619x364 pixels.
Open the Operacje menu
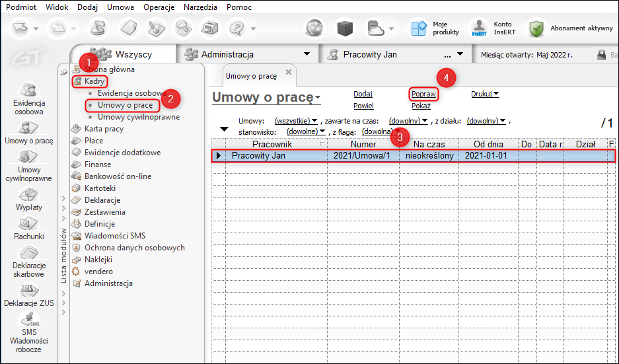tap(159, 7)
